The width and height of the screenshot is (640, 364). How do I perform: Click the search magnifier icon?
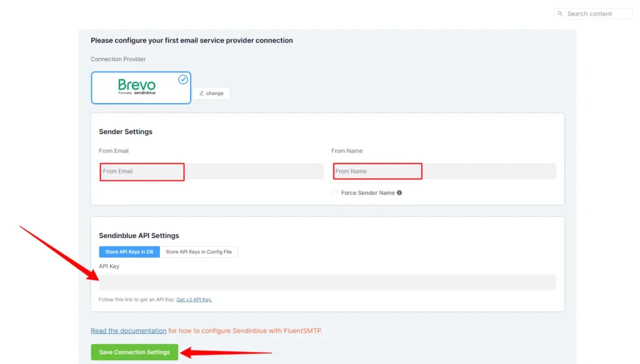coord(560,14)
